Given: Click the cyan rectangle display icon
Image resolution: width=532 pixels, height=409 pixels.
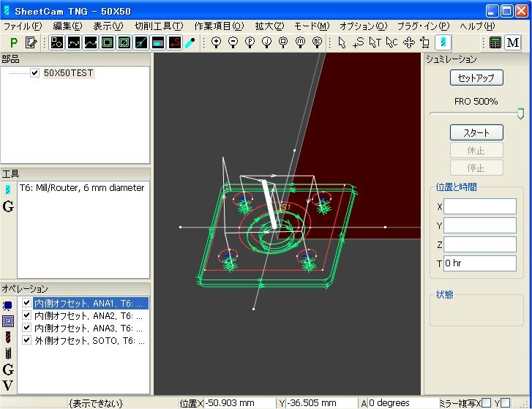Looking at the screenshot, I should click(158, 42).
